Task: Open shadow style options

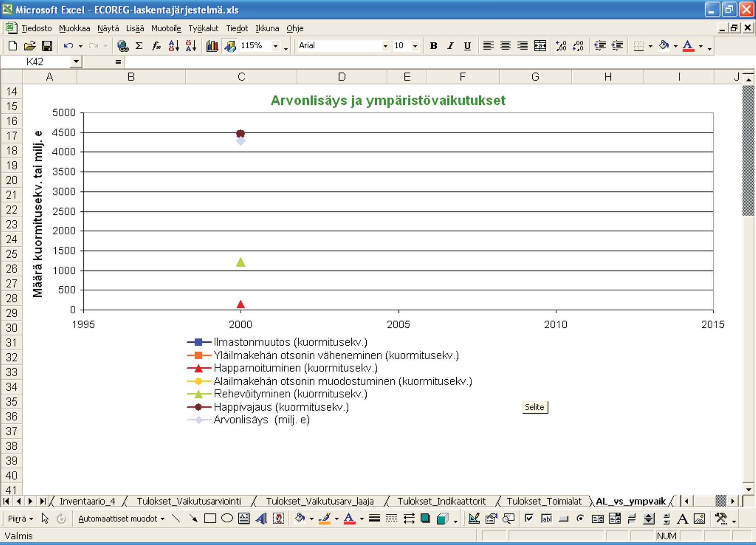Action: point(425,519)
